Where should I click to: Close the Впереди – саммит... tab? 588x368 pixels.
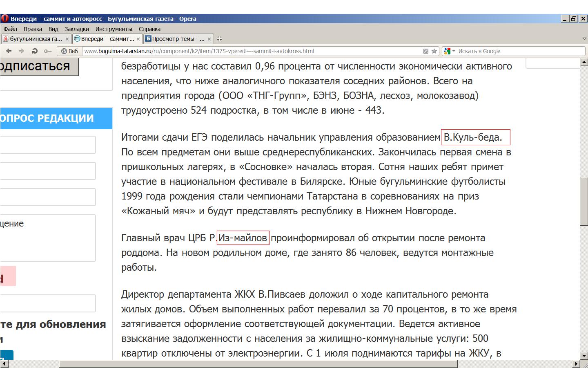[138, 39]
